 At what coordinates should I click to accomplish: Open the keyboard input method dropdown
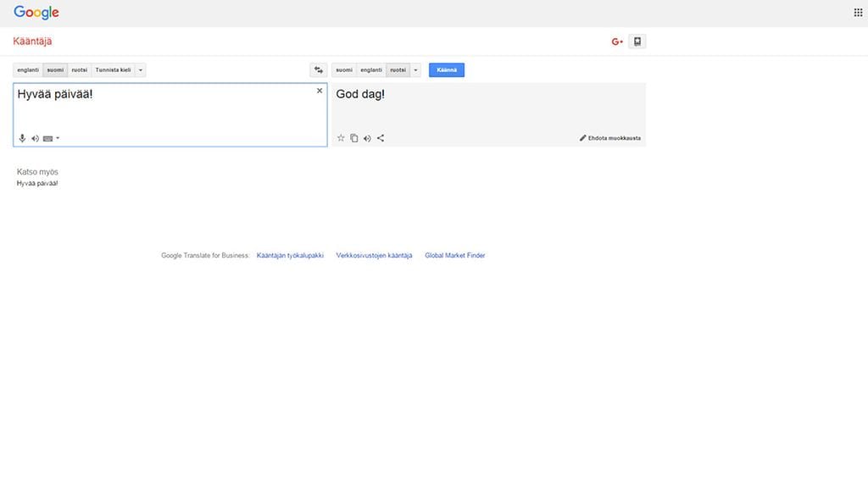coord(56,137)
